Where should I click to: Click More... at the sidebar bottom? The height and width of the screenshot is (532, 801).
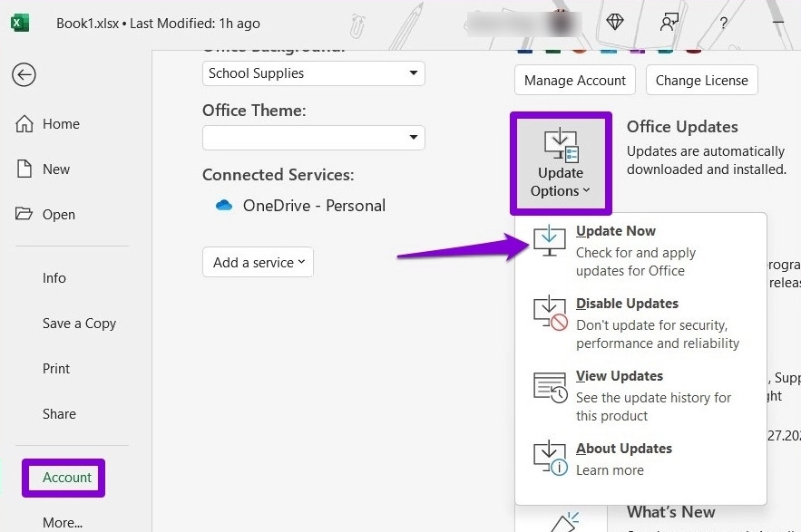(x=63, y=523)
